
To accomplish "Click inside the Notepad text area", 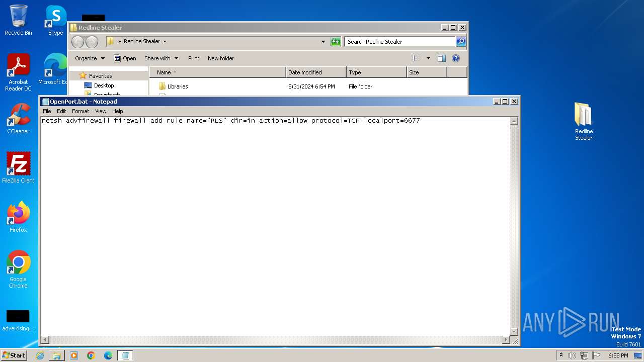I will click(x=275, y=226).
